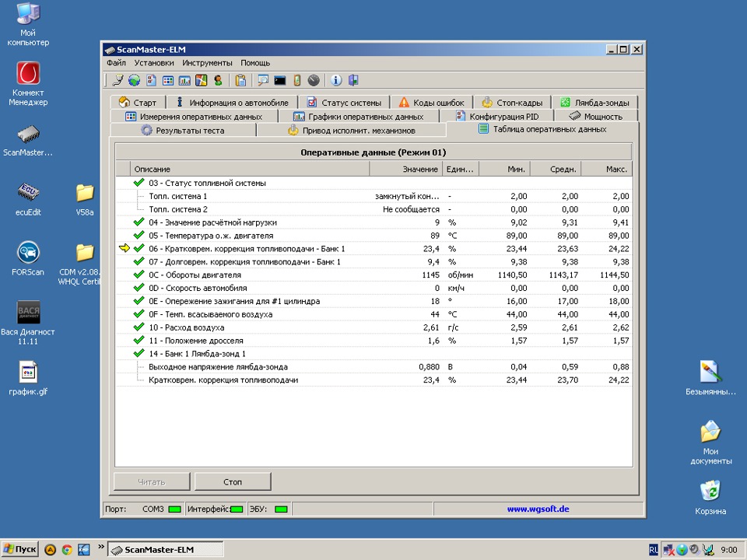The image size is (747, 560).
Task: Click the exit door toolbar icon
Action: 353,80
